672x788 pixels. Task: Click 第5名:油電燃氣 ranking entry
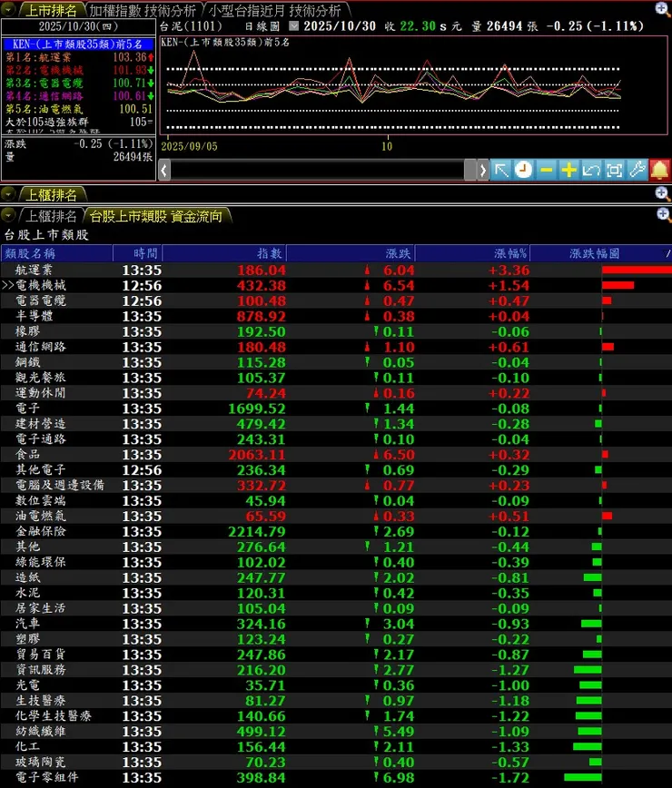(x=78, y=109)
